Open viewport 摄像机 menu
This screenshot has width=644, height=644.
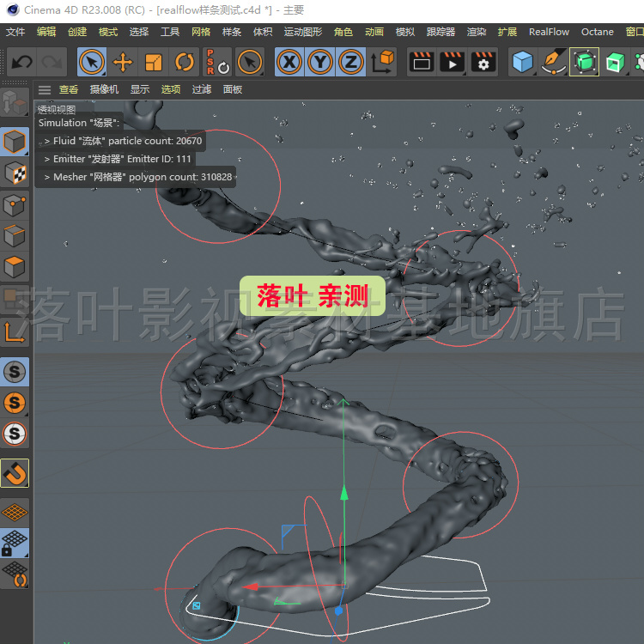pos(104,89)
